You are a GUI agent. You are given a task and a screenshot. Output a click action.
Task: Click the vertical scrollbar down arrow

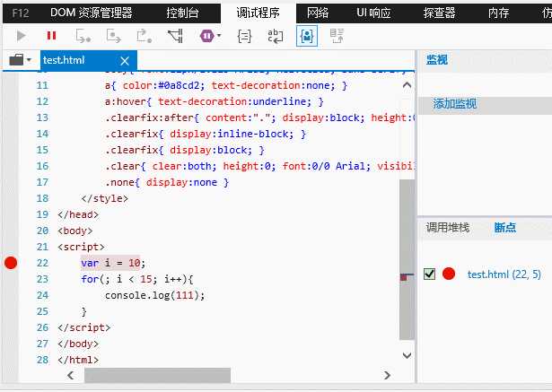point(407,355)
